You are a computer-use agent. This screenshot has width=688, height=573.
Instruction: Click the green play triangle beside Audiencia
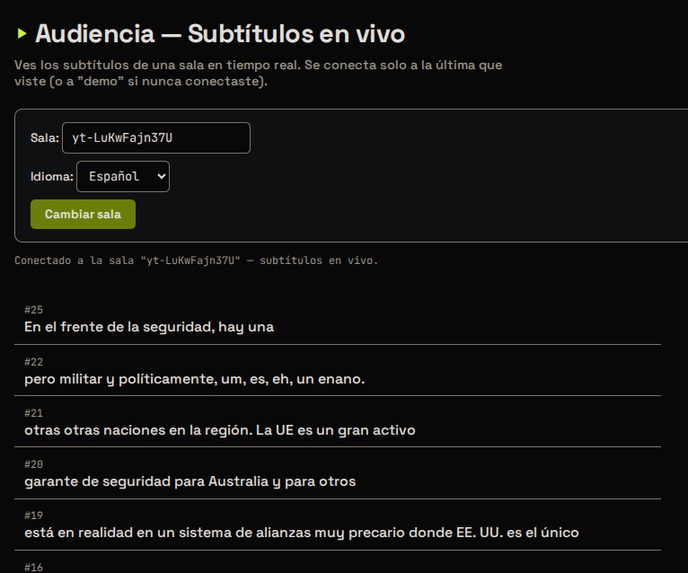tap(22, 33)
